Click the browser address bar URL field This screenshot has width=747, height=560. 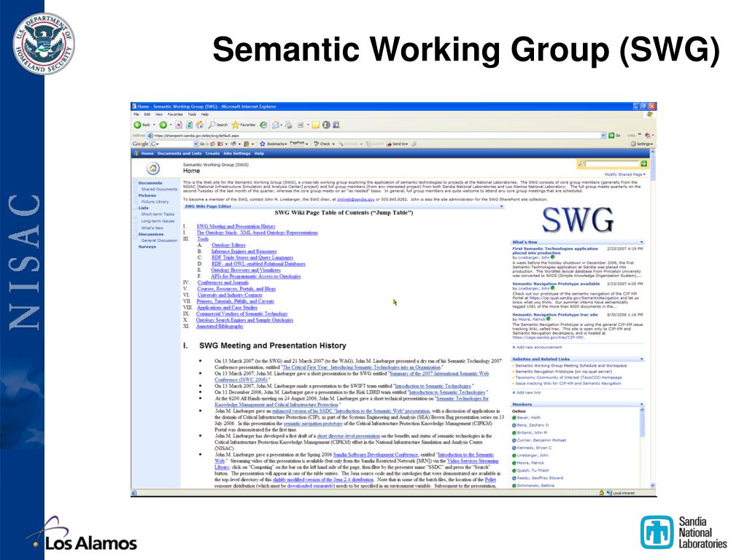point(374,136)
